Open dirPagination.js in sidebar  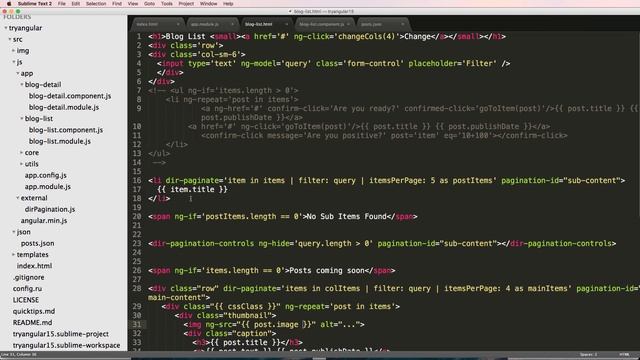coord(50,209)
